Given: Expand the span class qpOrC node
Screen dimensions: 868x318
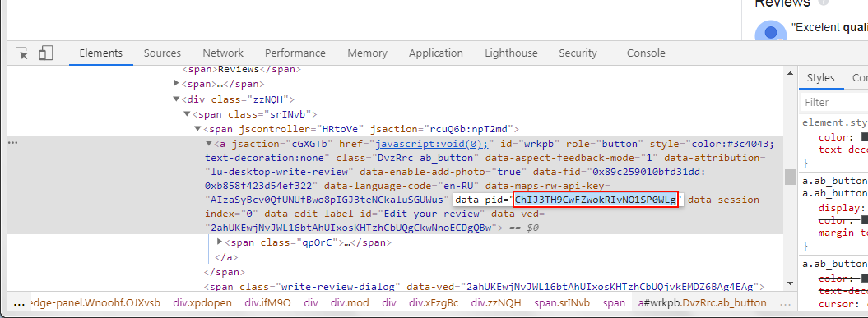Looking at the screenshot, I should point(219,242).
